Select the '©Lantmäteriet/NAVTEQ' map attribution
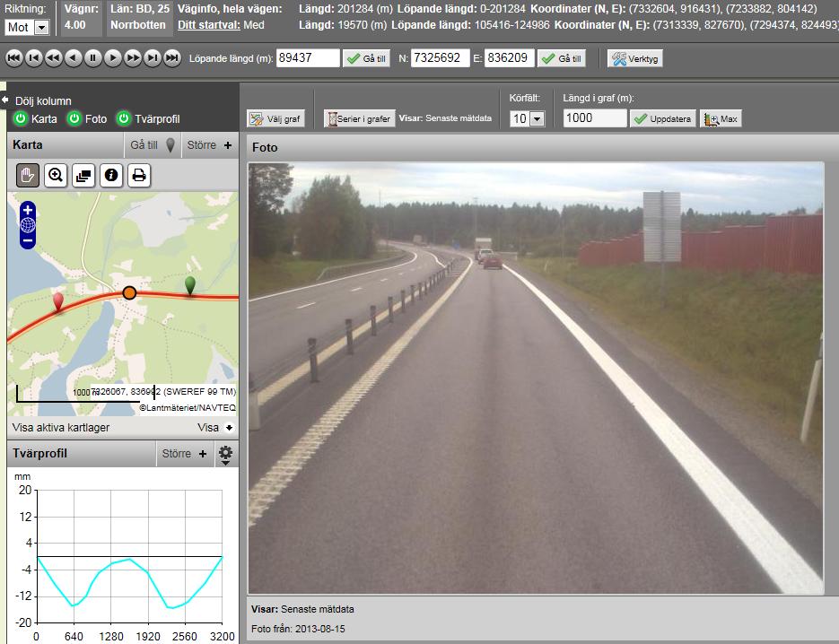Screen dimensions: 839x644 [188, 407]
